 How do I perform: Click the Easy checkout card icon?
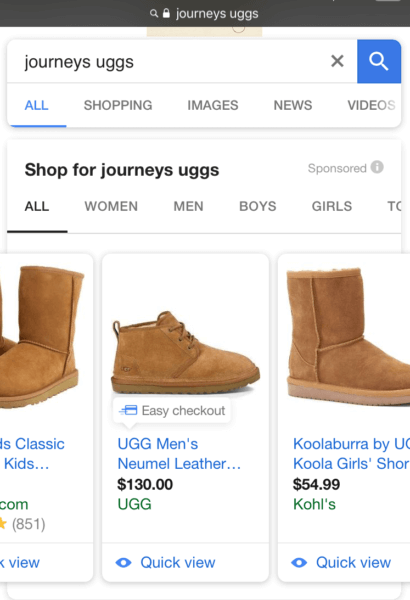128,411
